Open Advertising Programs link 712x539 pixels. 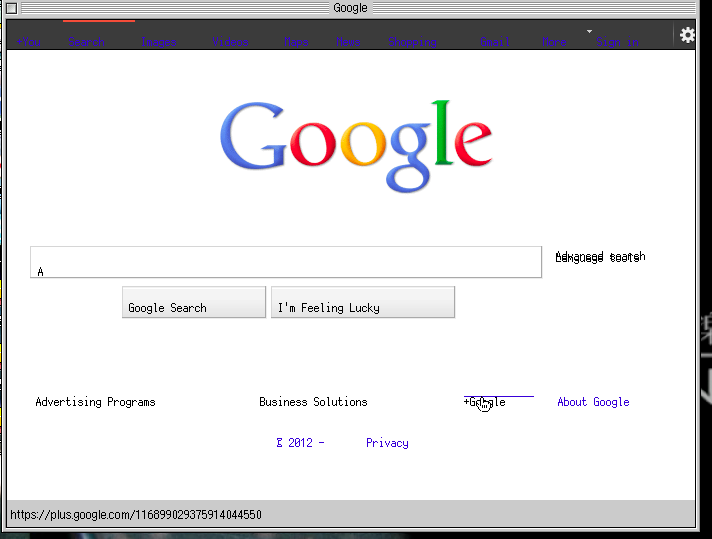coord(95,402)
